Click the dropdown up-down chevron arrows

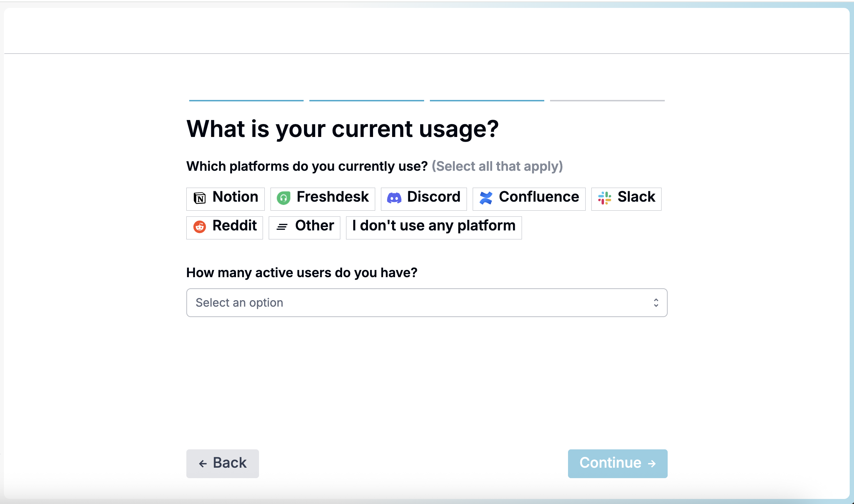656,303
